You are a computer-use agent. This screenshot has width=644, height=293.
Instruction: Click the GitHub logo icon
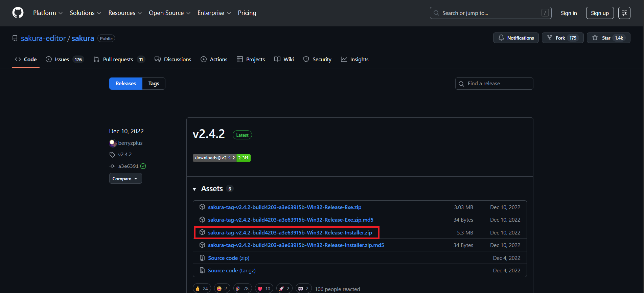[18, 13]
